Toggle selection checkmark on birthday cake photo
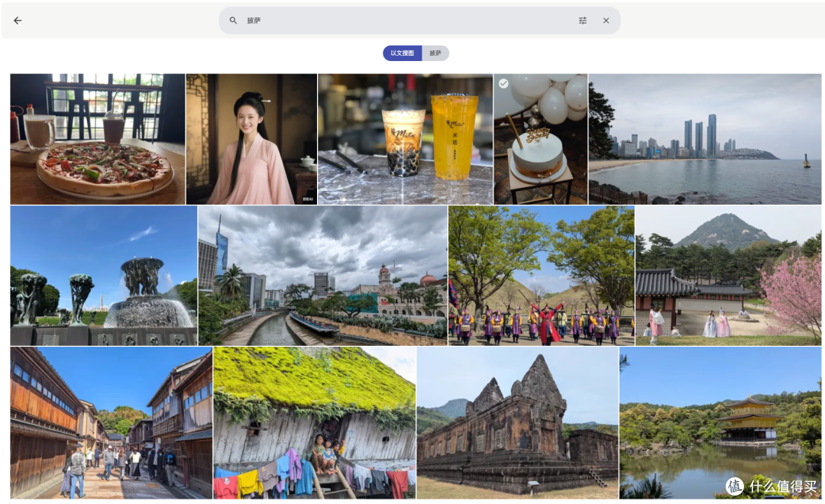This screenshot has height=504, width=825. (503, 83)
